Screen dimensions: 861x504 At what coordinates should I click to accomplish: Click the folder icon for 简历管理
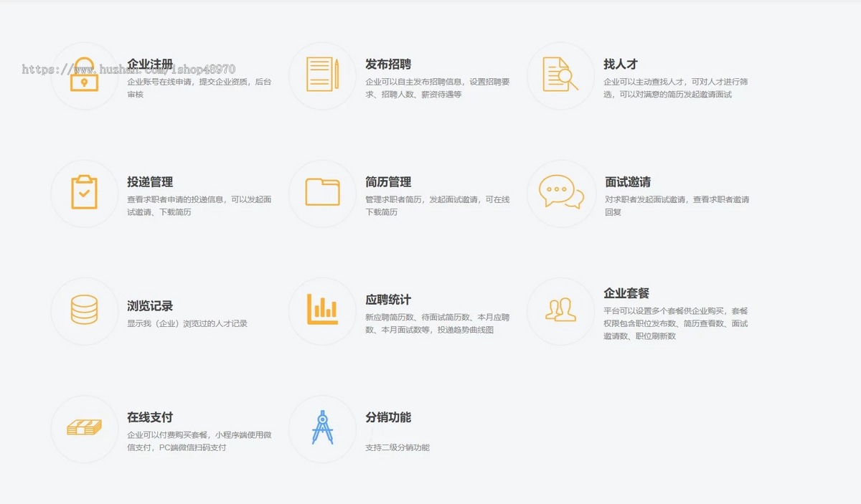322,192
